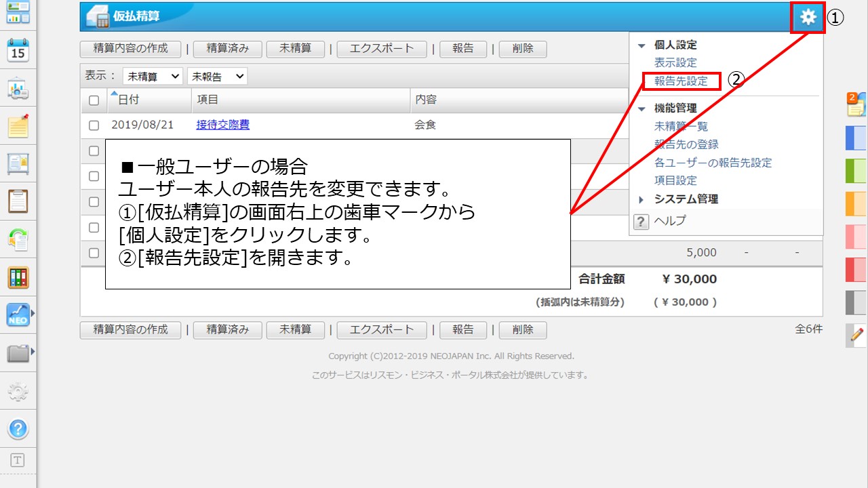
Task: Open the first 未精算 display filter dropdown
Action: [153, 77]
